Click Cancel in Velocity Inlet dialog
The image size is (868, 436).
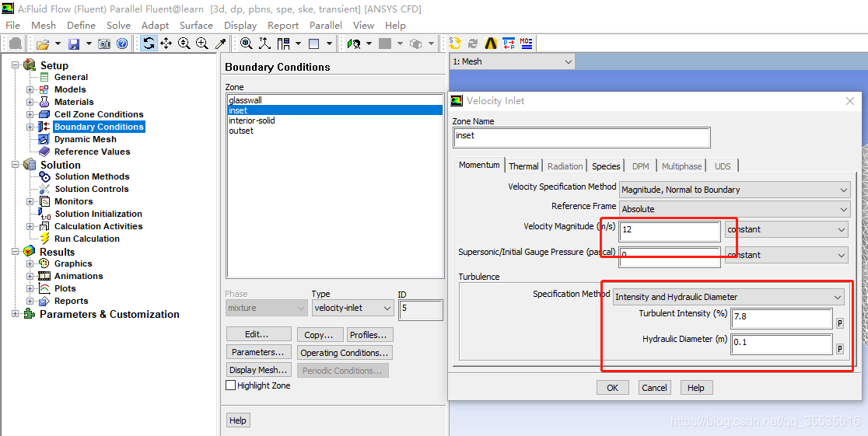(654, 388)
